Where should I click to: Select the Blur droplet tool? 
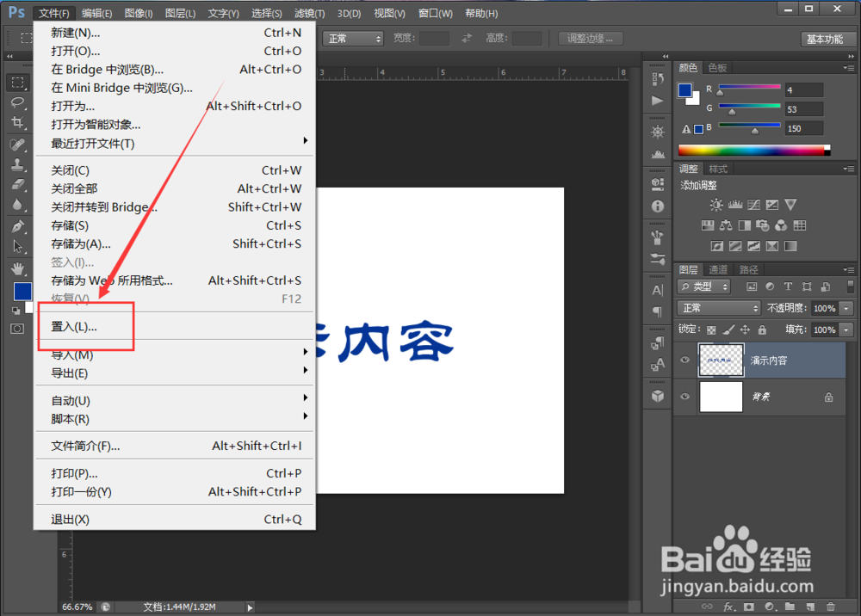click(17, 205)
